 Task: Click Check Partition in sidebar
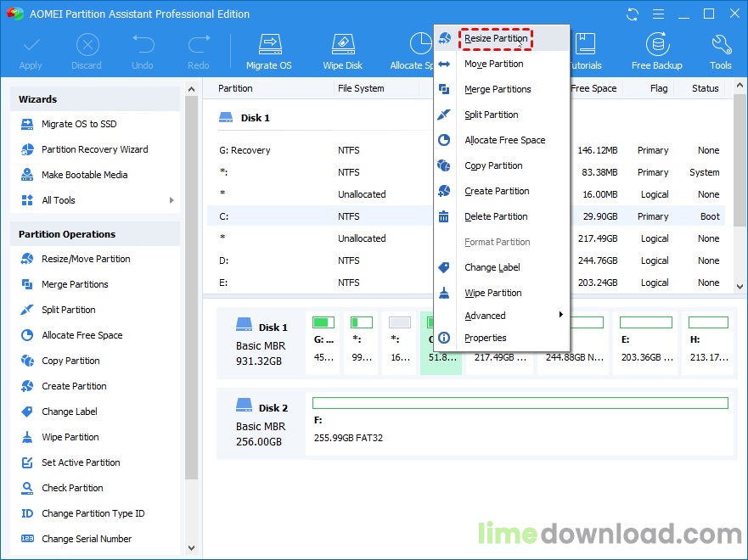click(x=72, y=488)
